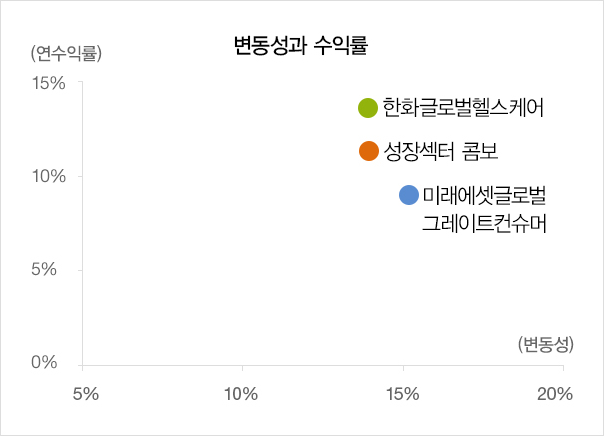
Task: Click the blue 미래에셋글로벌 data point
Action: tap(408, 195)
